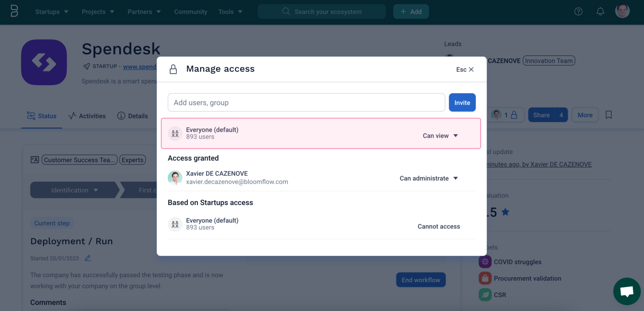This screenshot has height=311, width=644.
Task: Click the Deployment / Run heading
Action: (72, 241)
